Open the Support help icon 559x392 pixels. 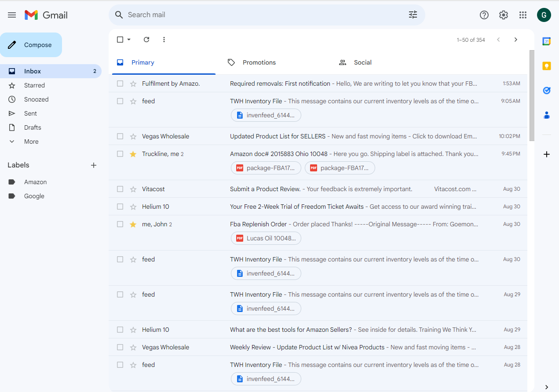click(484, 15)
